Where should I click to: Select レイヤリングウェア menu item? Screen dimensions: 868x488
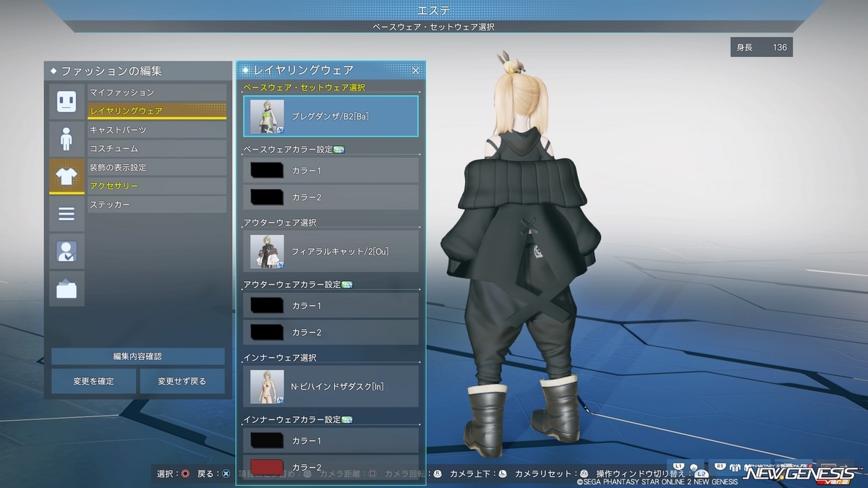coord(157,111)
